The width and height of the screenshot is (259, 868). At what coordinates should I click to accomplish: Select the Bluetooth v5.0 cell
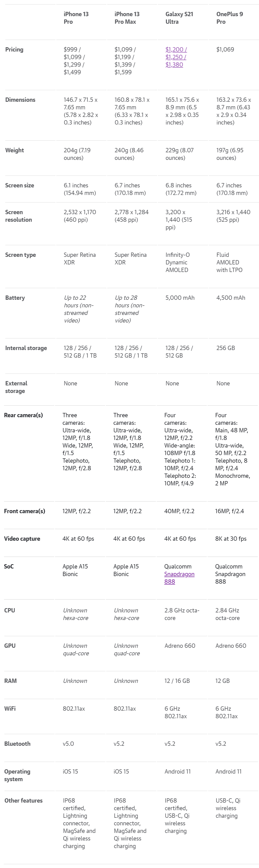click(x=68, y=744)
